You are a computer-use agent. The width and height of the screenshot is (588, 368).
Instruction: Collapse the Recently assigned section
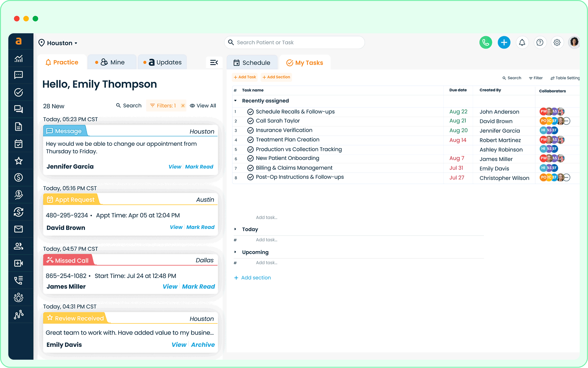pos(235,101)
